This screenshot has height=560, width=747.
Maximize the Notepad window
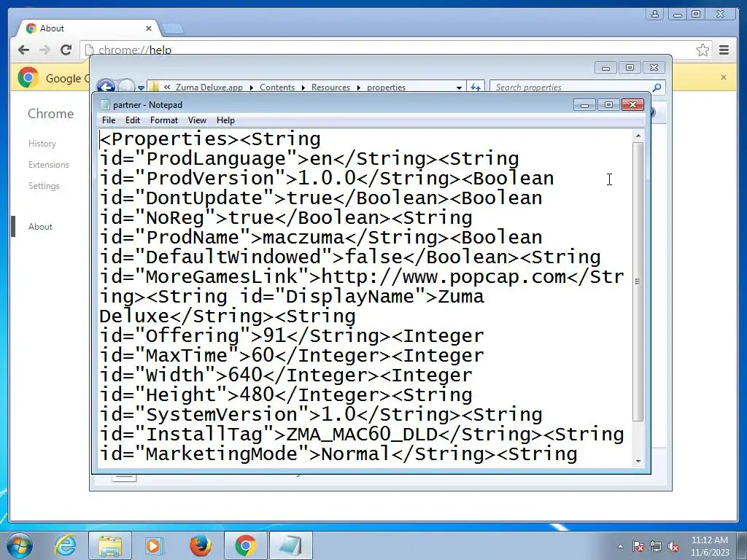coord(608,105)
